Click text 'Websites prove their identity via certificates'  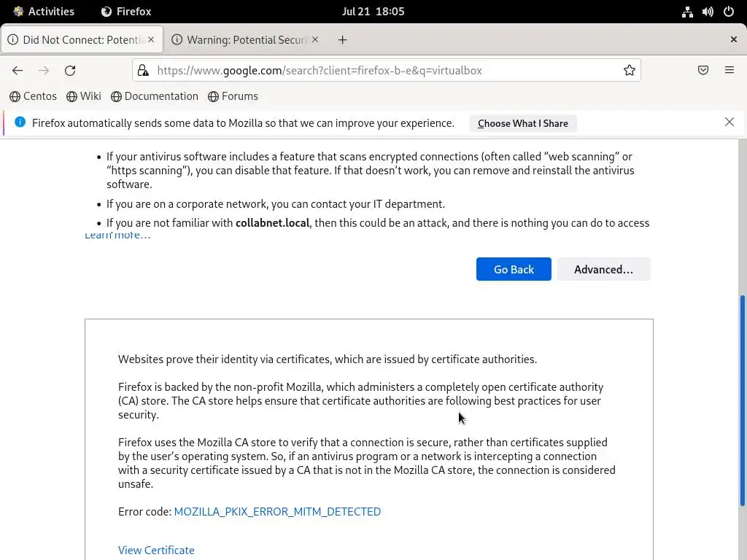225,359
